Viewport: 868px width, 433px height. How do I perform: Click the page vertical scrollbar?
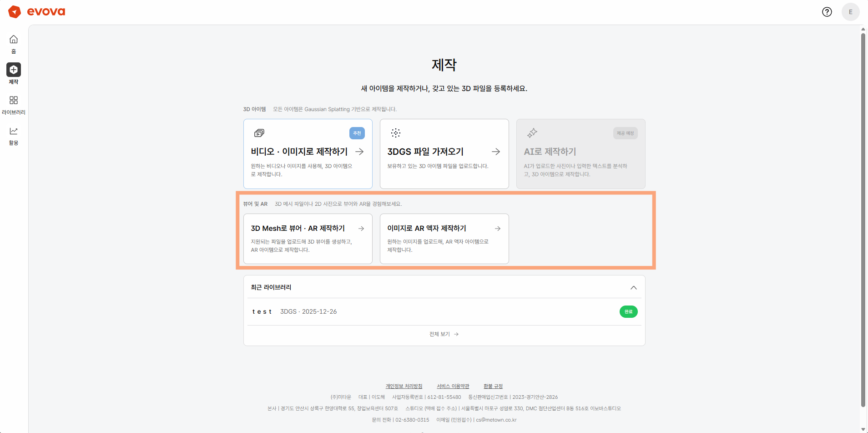pyautogui.click(x=863, y=219)
